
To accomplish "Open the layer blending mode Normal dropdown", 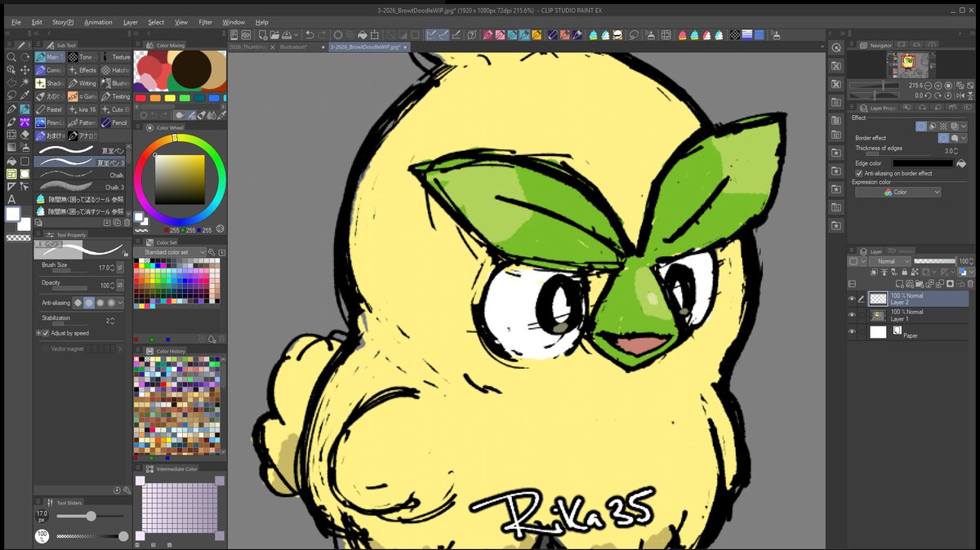I will click(x=890, y=261).
